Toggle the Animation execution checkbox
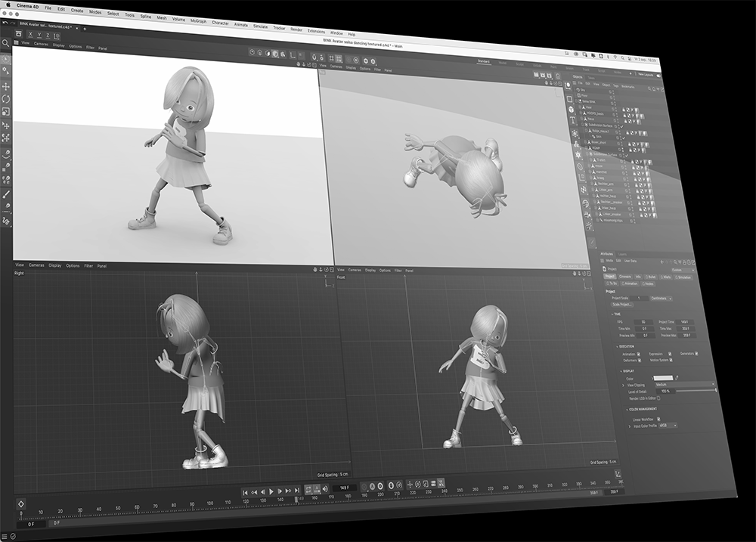Image resolution: width=756 pixels, height=542 pixels. (639, 354)
